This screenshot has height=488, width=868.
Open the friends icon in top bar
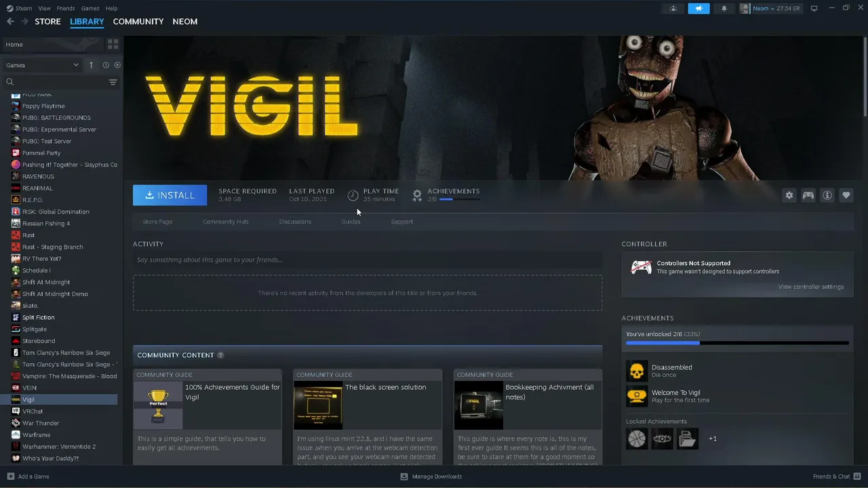pyautogui.click(x=673, y=8)
